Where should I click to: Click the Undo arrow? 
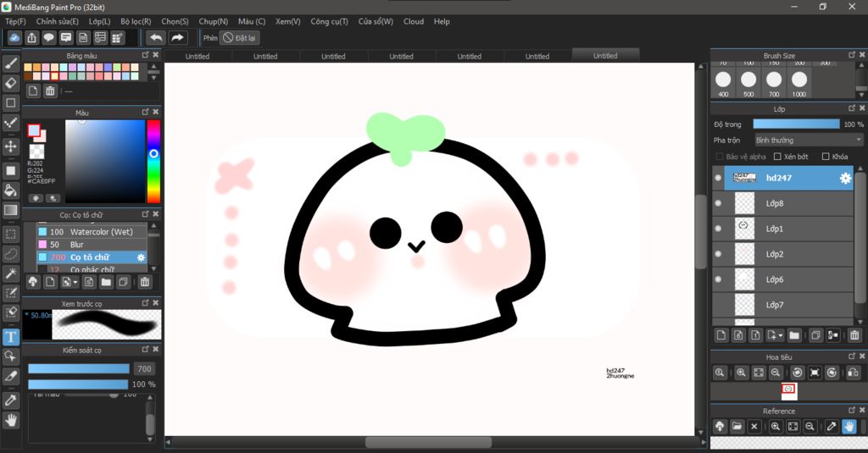click(x=156, y=37)
